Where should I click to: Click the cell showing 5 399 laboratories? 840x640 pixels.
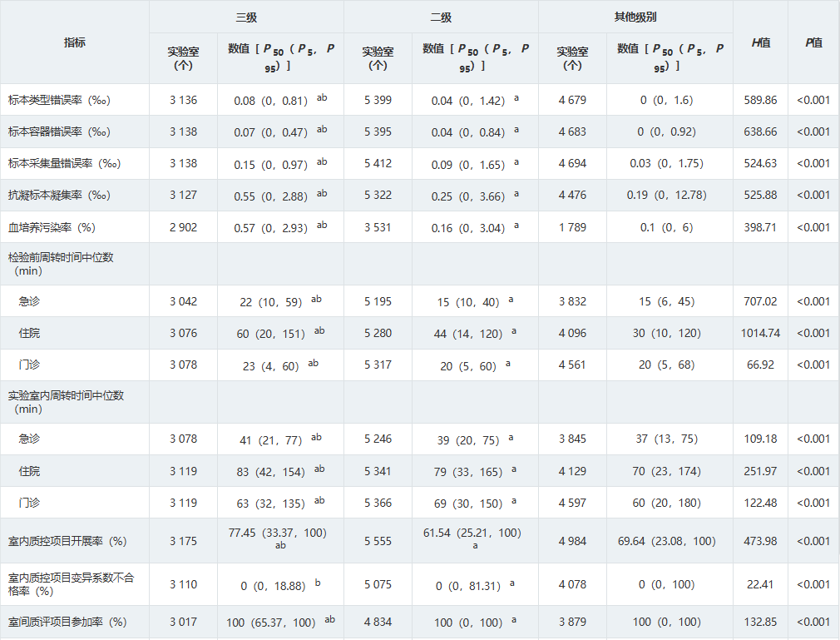pyautogui.click(x=378, y=100)
